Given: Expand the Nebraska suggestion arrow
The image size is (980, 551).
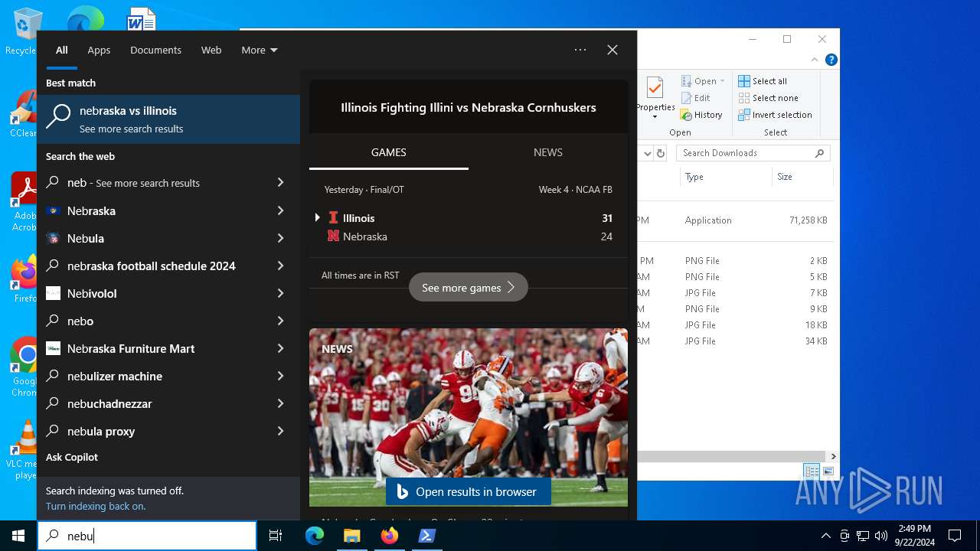Looking at the screenshot, I should (280, 210).
